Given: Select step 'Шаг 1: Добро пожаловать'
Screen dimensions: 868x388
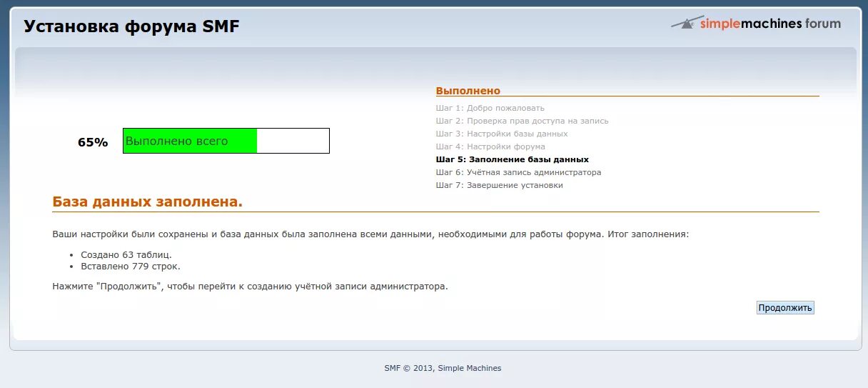Looking at the screenshot, I should [490, 108].
